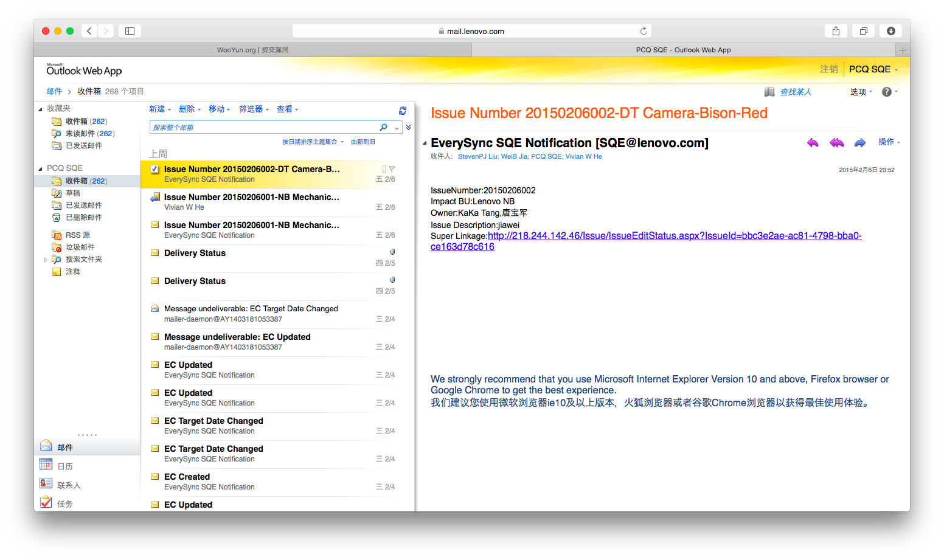This screenshot has width=944, height=560.
Task: Open the Tasks (任务) navigation icon
Action: (x=46, y=502)
